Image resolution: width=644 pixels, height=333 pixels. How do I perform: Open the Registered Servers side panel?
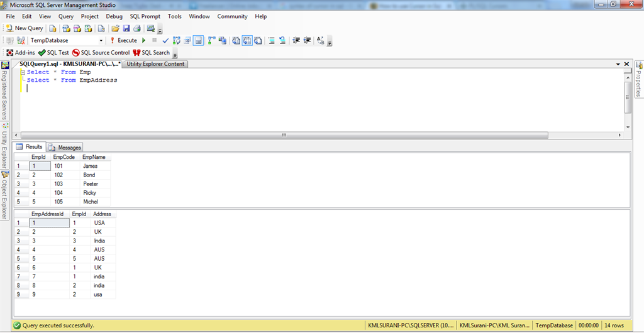[4, 90]
